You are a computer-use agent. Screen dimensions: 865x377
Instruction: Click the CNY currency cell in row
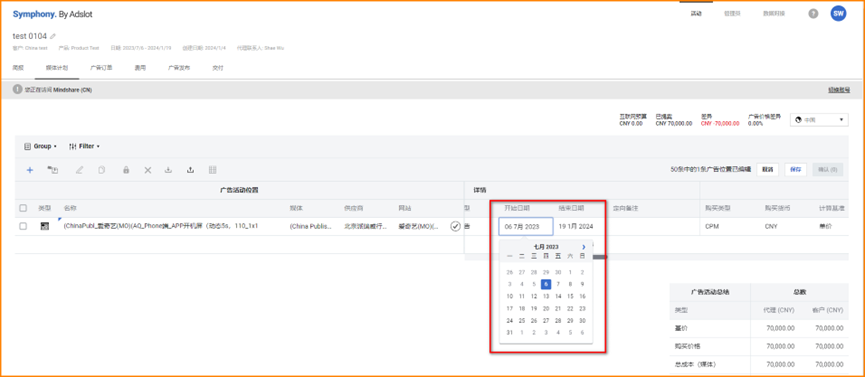(x=771, y=226)
